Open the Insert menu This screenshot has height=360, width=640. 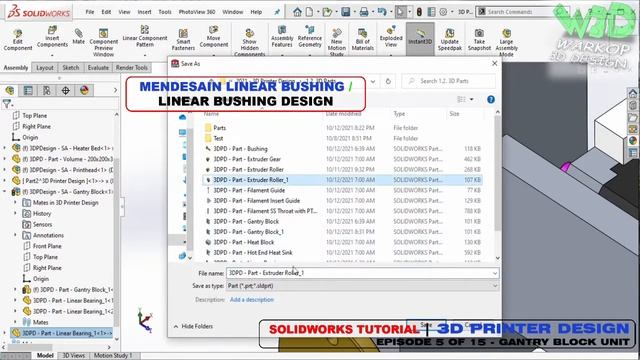144,12
